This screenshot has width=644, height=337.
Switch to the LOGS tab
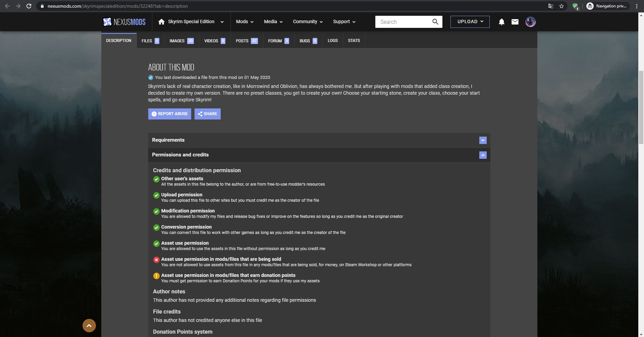click(x=333, y=41)
